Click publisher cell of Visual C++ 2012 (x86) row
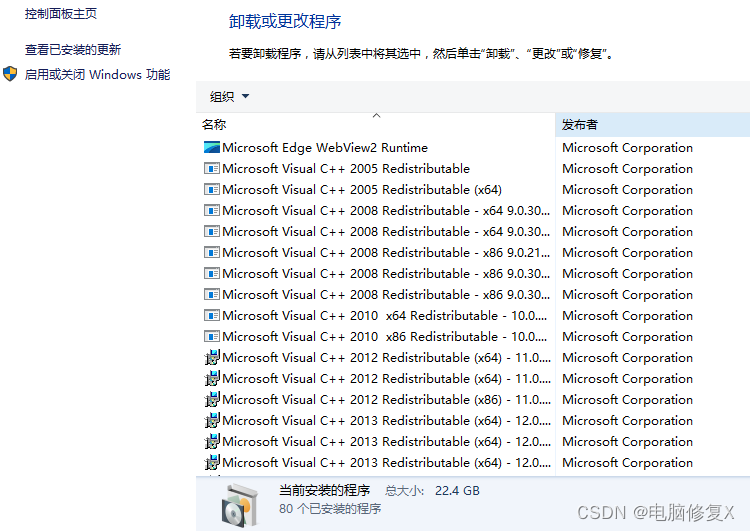Viewport: 750px width, 531px height. click(x=627, y=399)
